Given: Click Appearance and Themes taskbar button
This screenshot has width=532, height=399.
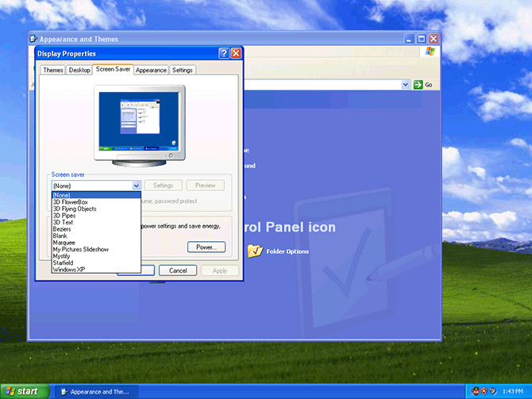Looking at the screenshot, I should (x=96, y=392).
